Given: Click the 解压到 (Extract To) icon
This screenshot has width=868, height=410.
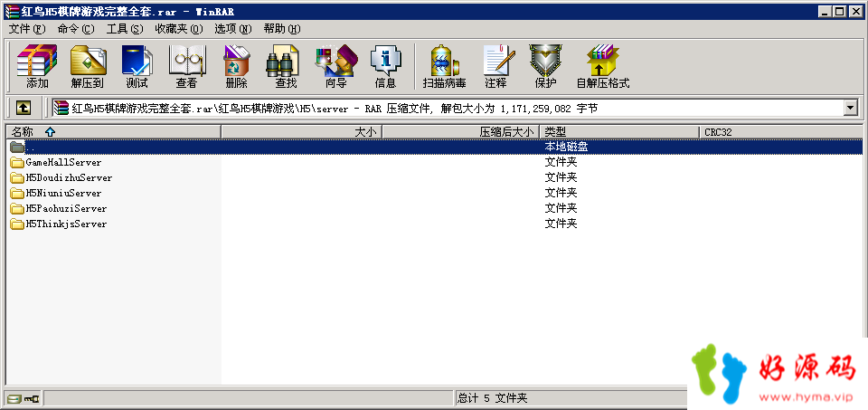Looking at the screenshot, I should [x=88, y=66].
